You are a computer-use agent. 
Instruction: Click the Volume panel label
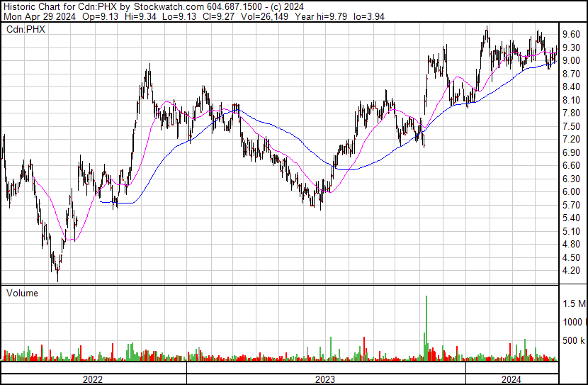coord(22,293)
